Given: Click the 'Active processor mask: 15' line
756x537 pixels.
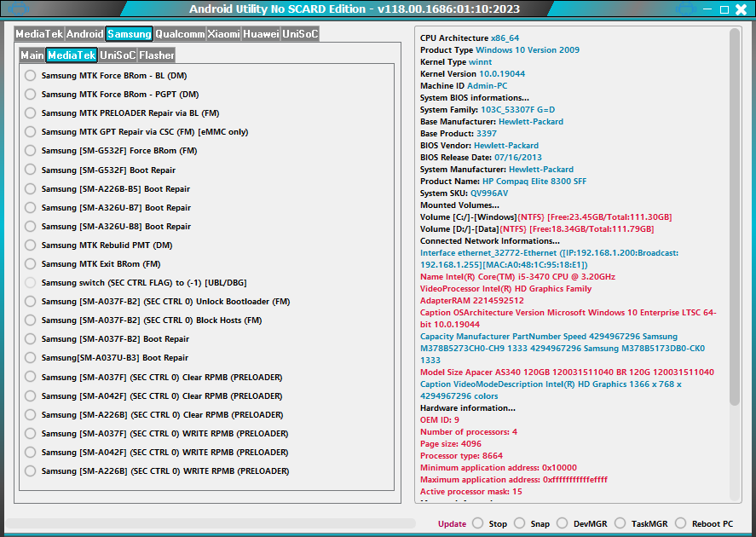Looking at the screenshot, I should pos(471,492).
